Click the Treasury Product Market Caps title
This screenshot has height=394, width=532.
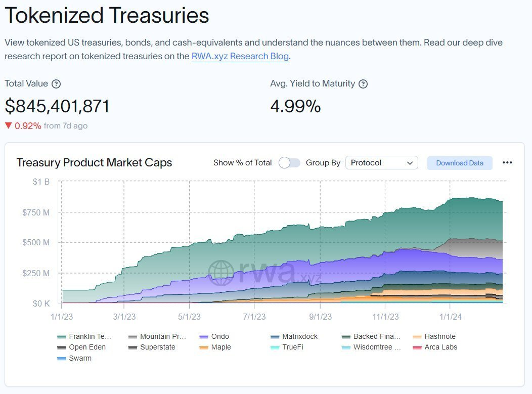coord(95,162)
